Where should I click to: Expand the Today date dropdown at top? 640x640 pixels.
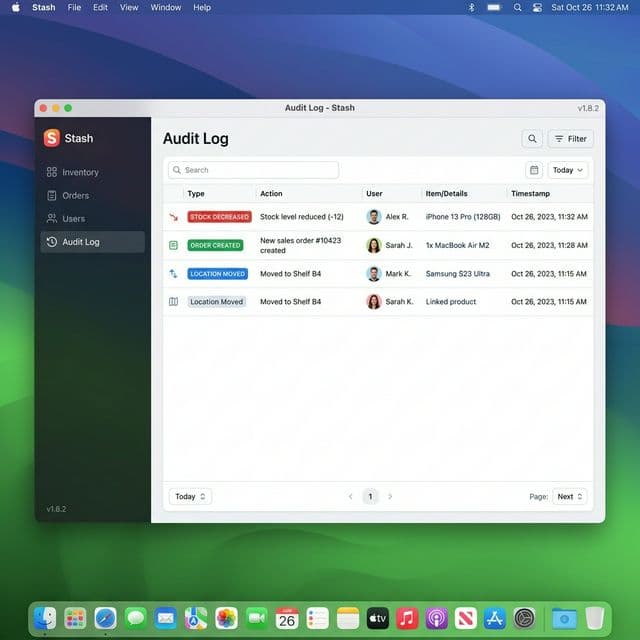(x=567, y=170)
